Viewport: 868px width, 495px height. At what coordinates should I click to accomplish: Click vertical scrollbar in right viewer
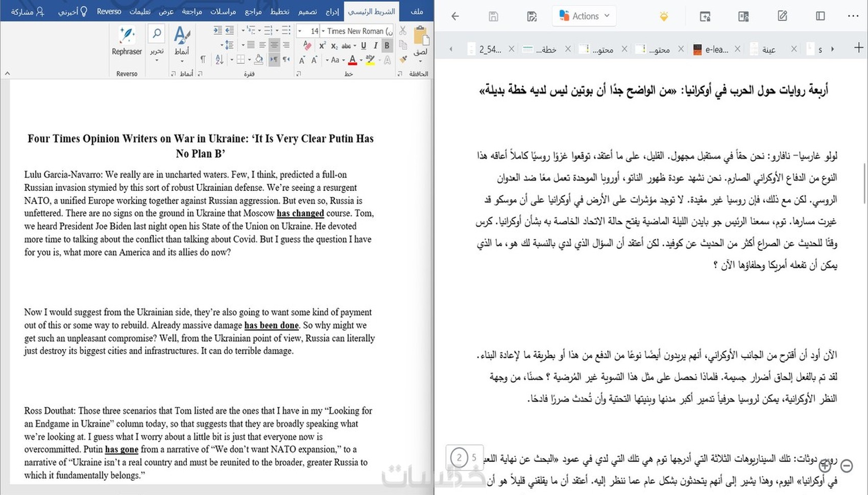[864, 184]
